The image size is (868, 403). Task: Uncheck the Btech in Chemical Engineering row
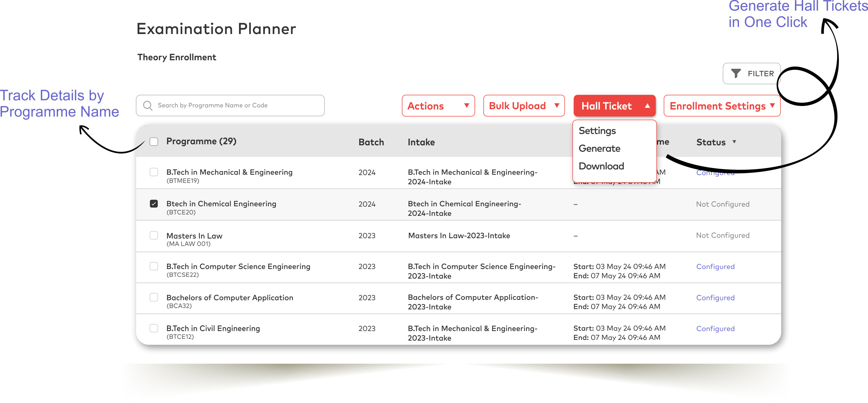[x=154, y=204]
